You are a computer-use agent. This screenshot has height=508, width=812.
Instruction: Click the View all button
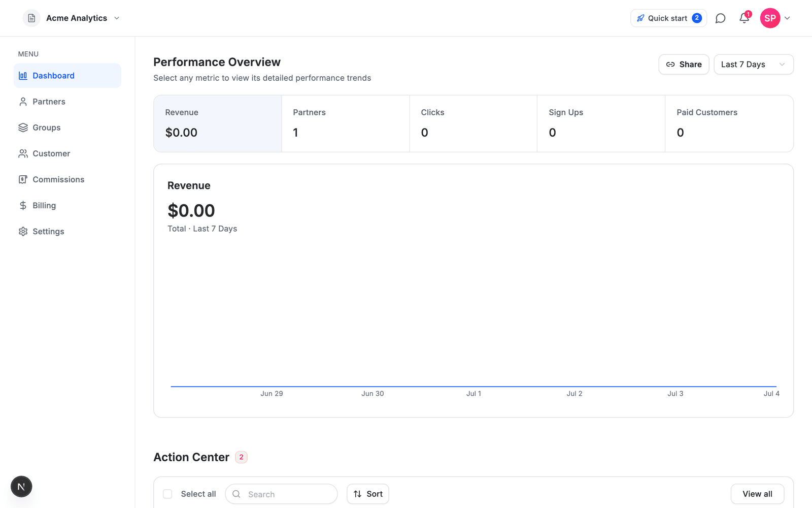[x=757, y=494]
